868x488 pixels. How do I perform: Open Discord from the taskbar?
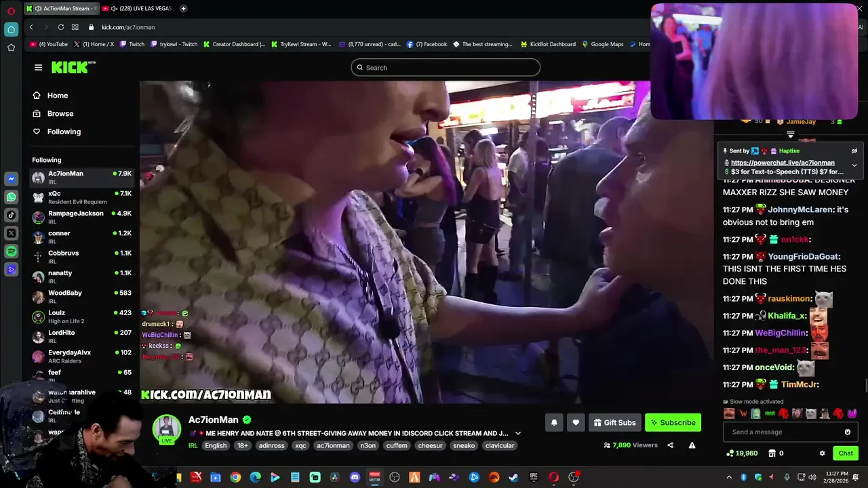(355, 477)
